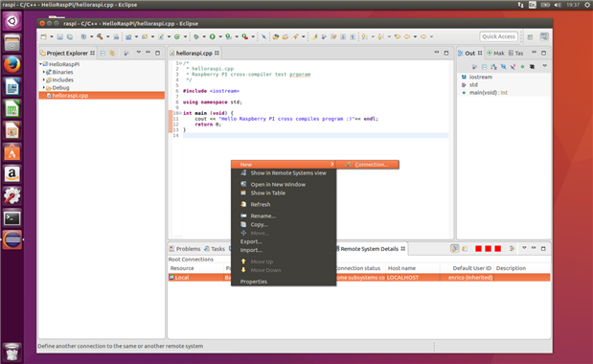Select the helloraspi.cpp editor tab
Image resolution: width=593 pixels, height=364 pixels.
pyautogui.click(x=194, y=54)
